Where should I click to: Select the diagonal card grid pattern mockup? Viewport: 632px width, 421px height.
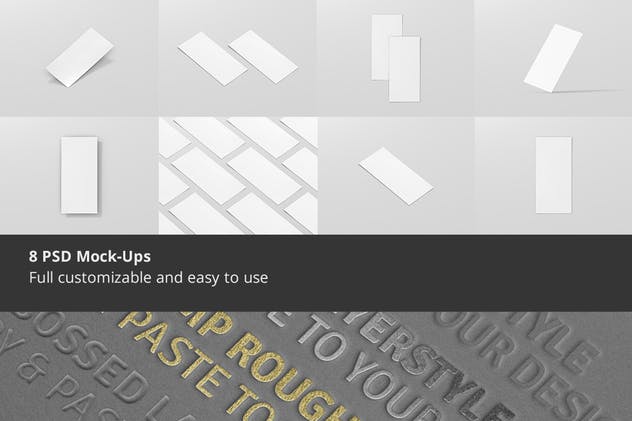pyautogui.click(x=238, y=175)
